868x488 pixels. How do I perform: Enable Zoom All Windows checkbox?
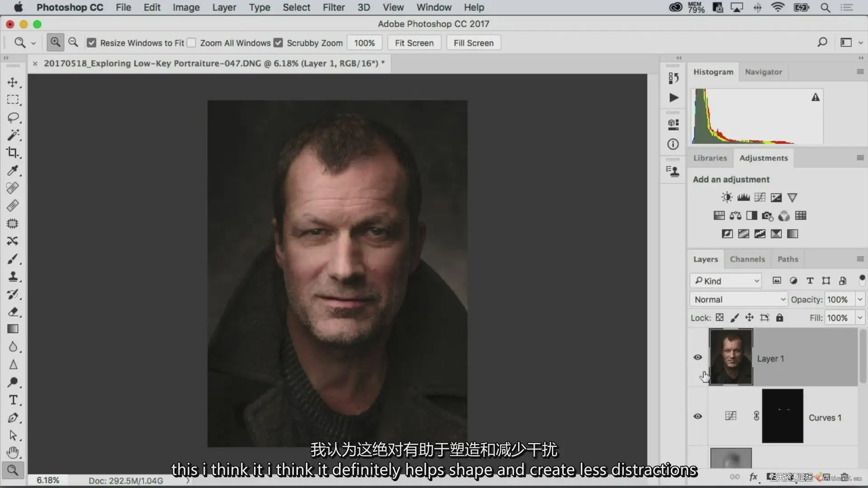click(x=192, y=43)
